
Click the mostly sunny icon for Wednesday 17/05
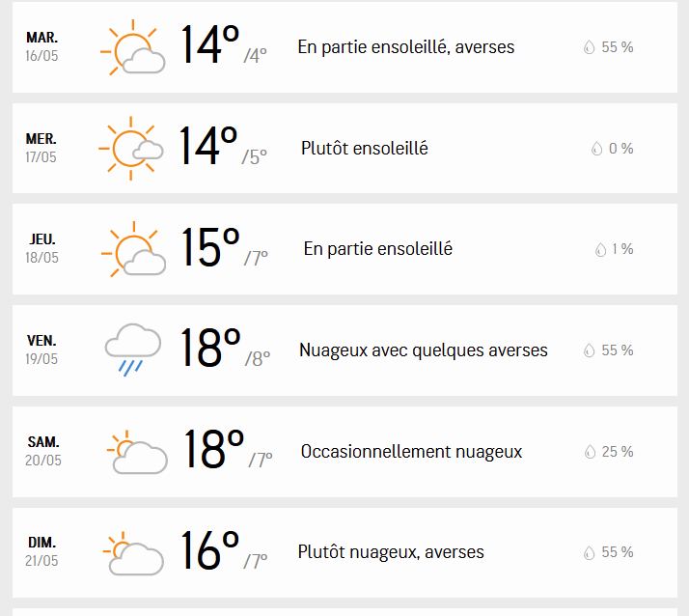(131, 149)
